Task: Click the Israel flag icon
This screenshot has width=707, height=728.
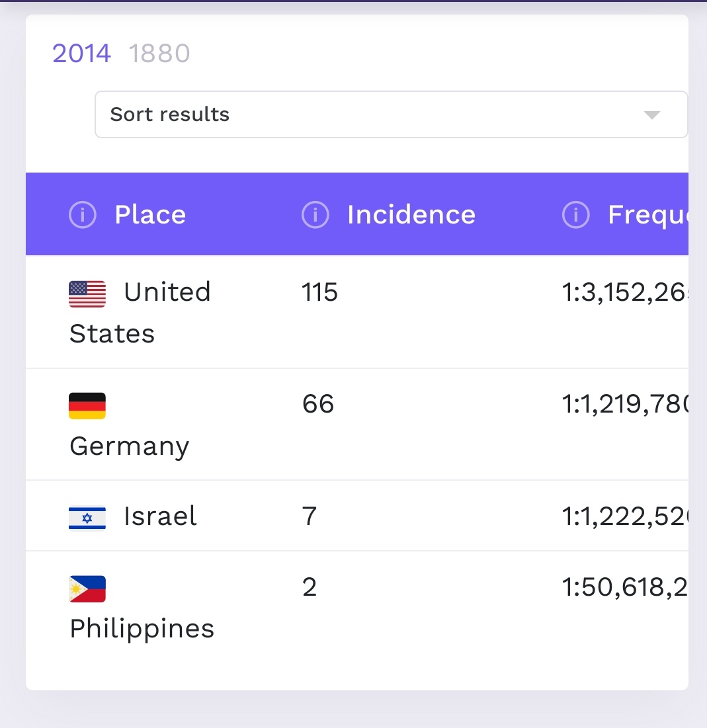Action: (x=87, y=518)
